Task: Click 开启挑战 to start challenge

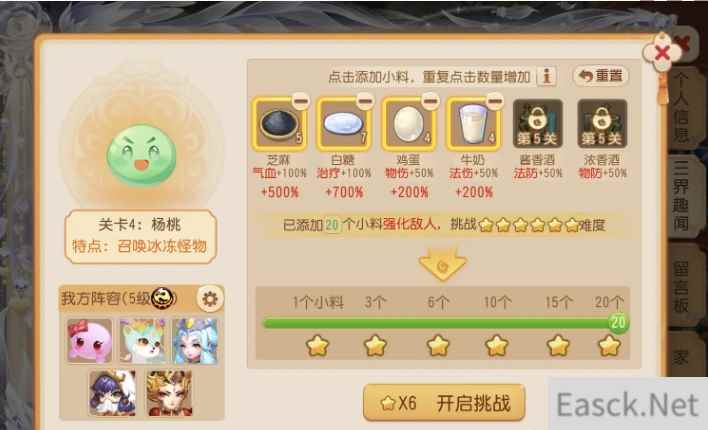Action: (444, 402)
